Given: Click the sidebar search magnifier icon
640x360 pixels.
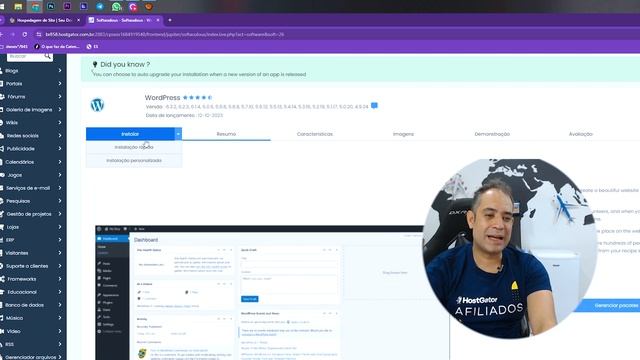Looking at the screenshot, I should [x=48, y=56].
